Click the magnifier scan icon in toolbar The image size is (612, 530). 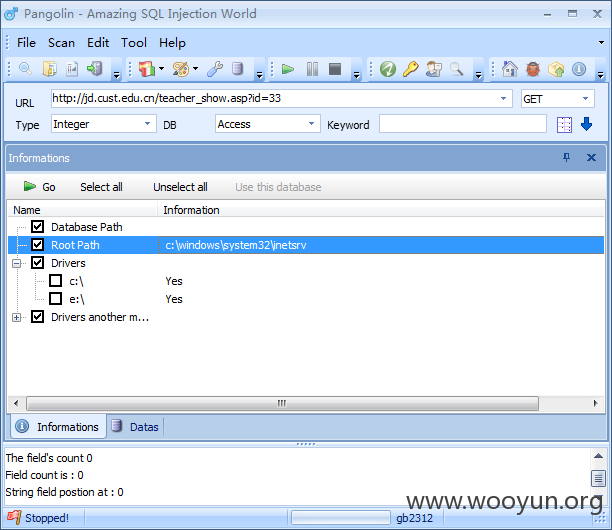[25, 69]
